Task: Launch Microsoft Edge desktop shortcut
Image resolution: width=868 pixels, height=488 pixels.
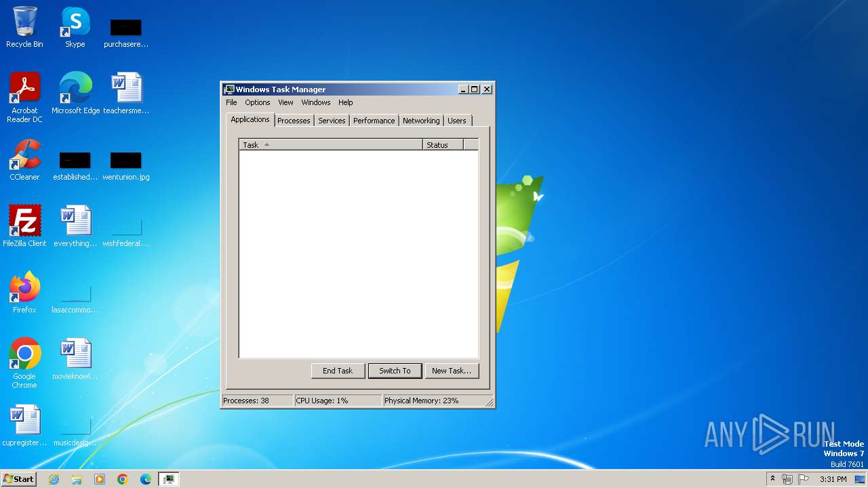Action: point(75,93)
